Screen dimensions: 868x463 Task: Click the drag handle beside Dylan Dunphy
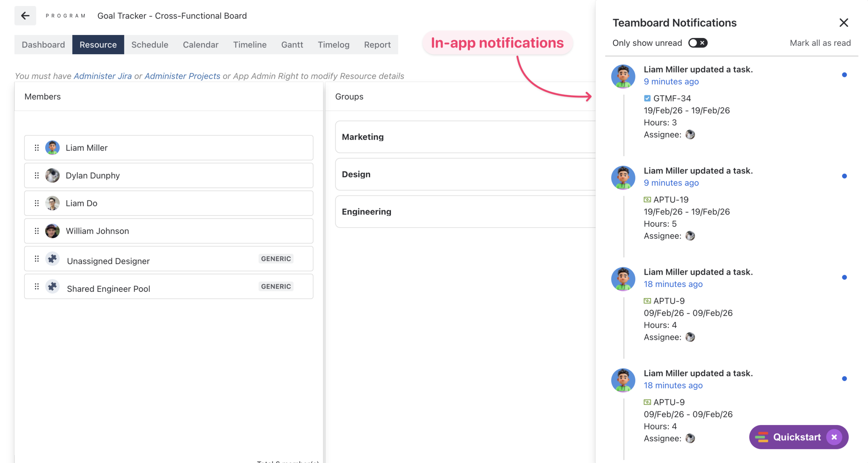37,175
